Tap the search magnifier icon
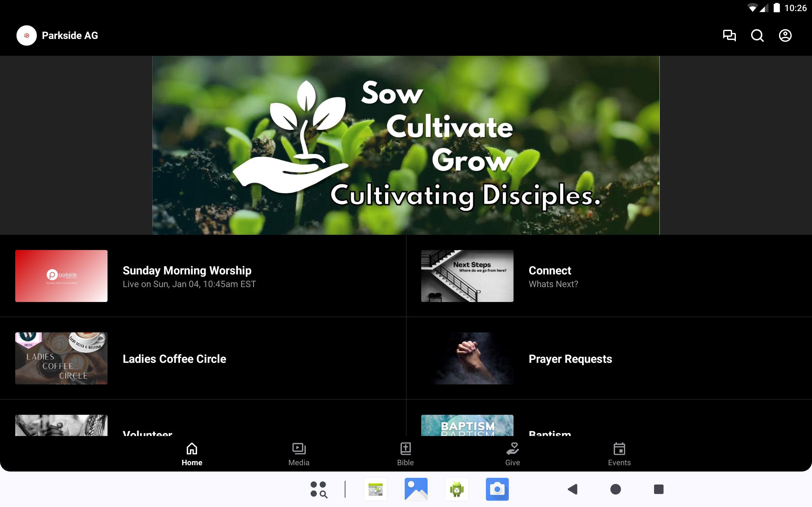812x507 pixels. click(x=757, y=35)
